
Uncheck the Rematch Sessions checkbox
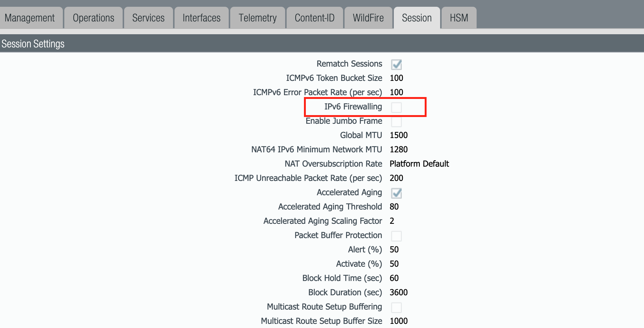click(396, 65)
